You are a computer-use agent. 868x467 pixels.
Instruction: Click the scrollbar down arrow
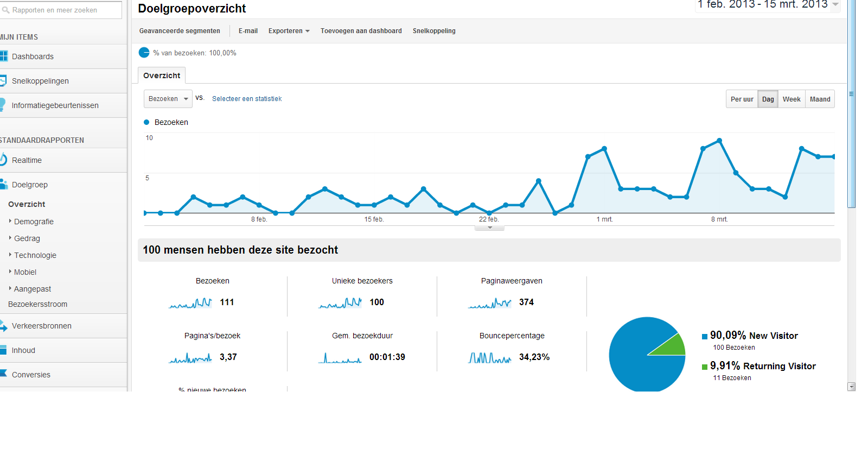point(851,387)
